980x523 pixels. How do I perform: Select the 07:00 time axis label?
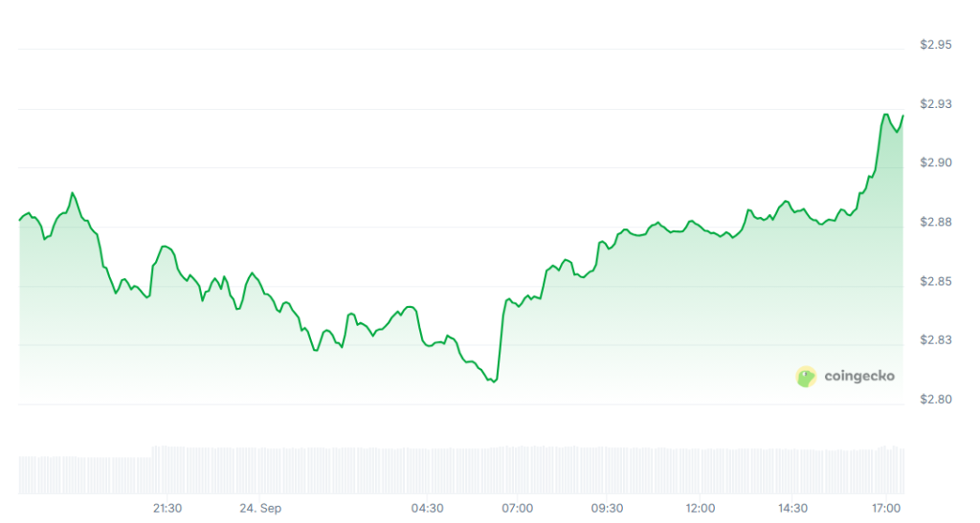(x=518, y=508)
